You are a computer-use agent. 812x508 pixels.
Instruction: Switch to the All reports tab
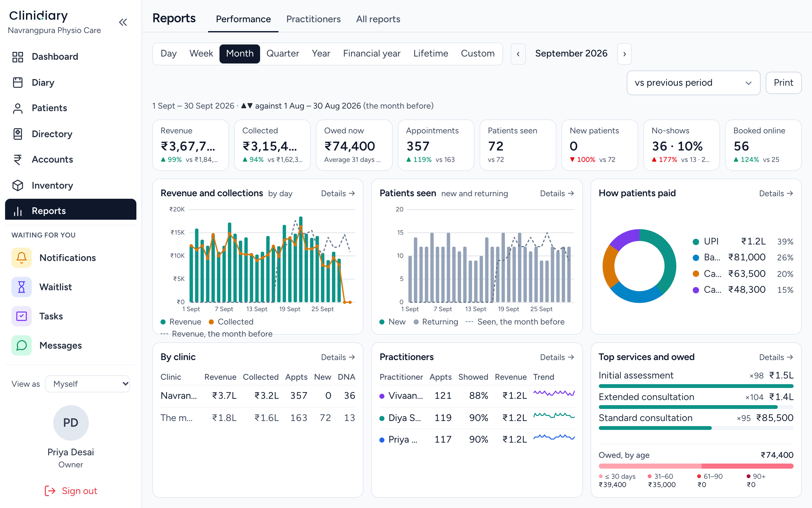point(378,19)
